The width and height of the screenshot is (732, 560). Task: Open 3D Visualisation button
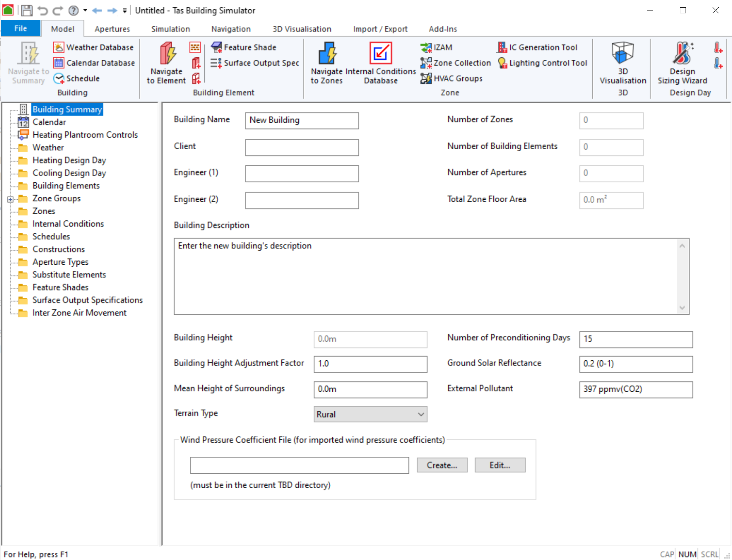coord(623,63)
